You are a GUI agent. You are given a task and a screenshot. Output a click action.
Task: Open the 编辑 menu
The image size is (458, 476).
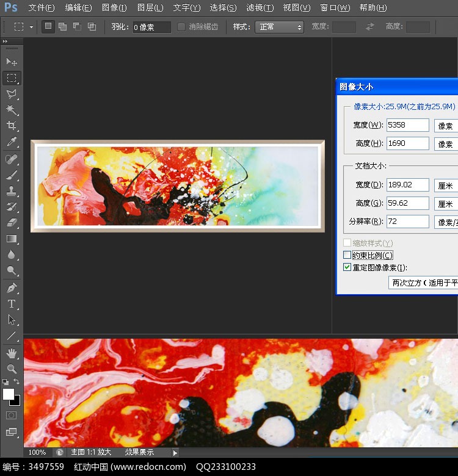coord(78,7)
